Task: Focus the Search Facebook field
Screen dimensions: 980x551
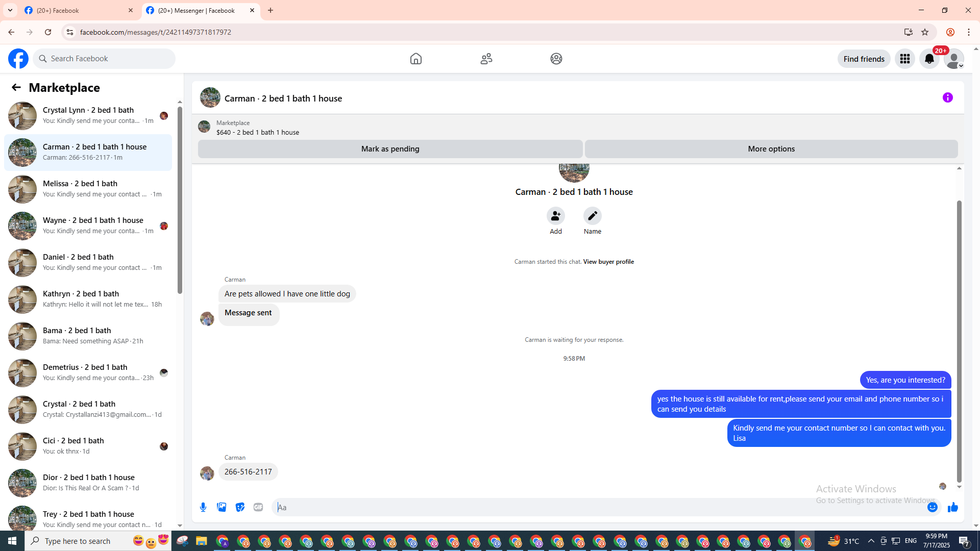Action: click(104, 59)
